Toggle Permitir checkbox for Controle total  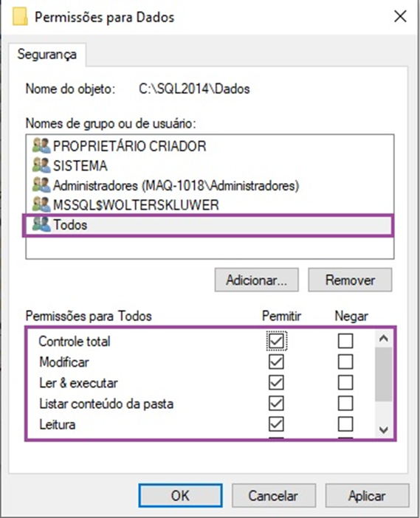276,341
